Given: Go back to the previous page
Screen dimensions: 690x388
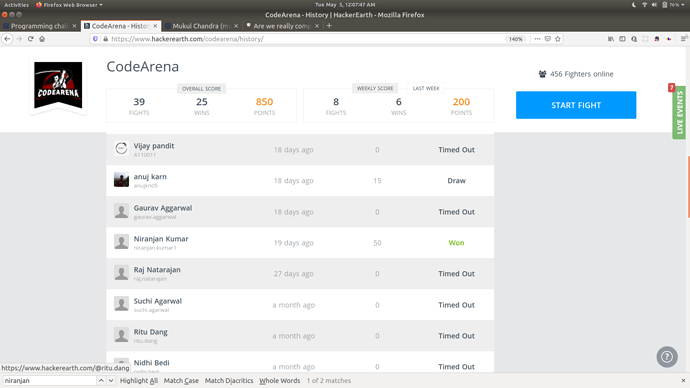Looking at the screenshot, I should click(7, 39).
